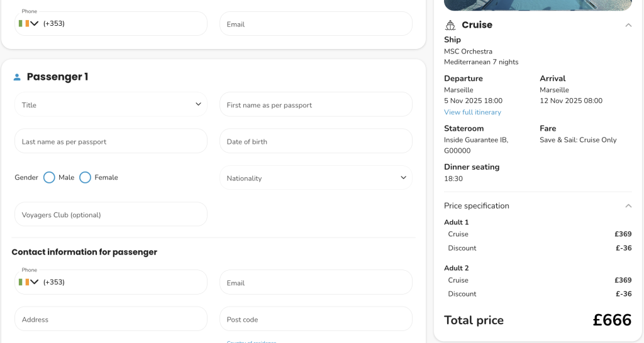This screenshot has height=343, width=644.
Task: Focus Last name as per passport field
Action: tap(111, 141)
